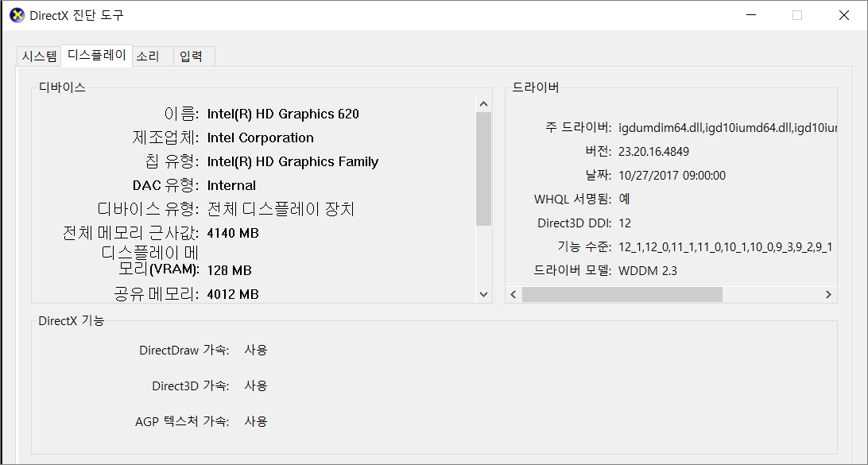This screenshot has height=465, width=868.
Task: Click the device panel vertical scrollbar thumb
Action: (x=483, y=169)
